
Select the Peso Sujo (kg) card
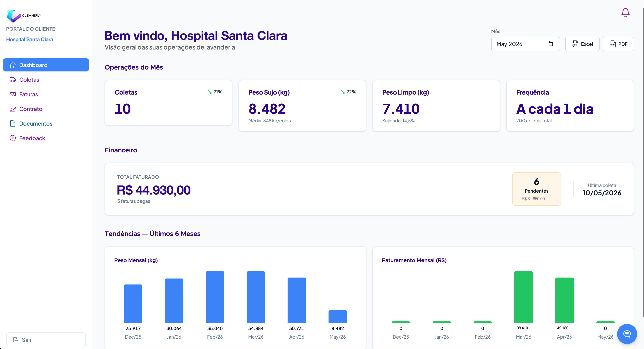click(302, 106)
